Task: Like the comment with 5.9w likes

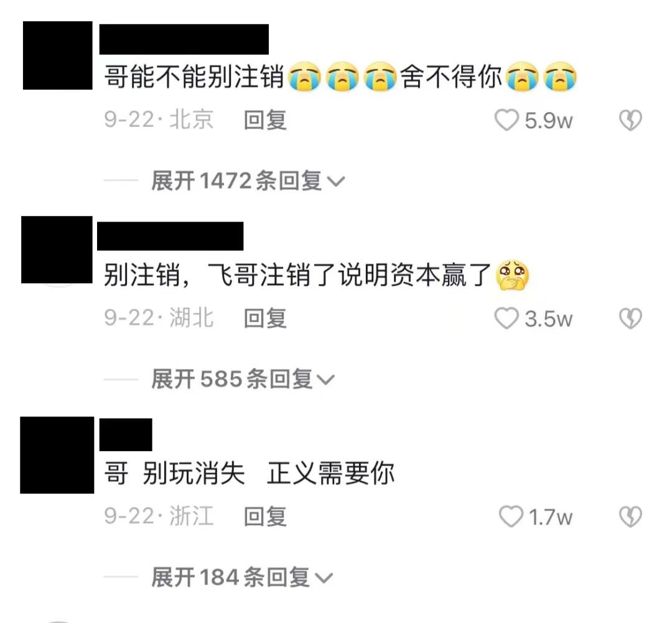Action: 506,120
